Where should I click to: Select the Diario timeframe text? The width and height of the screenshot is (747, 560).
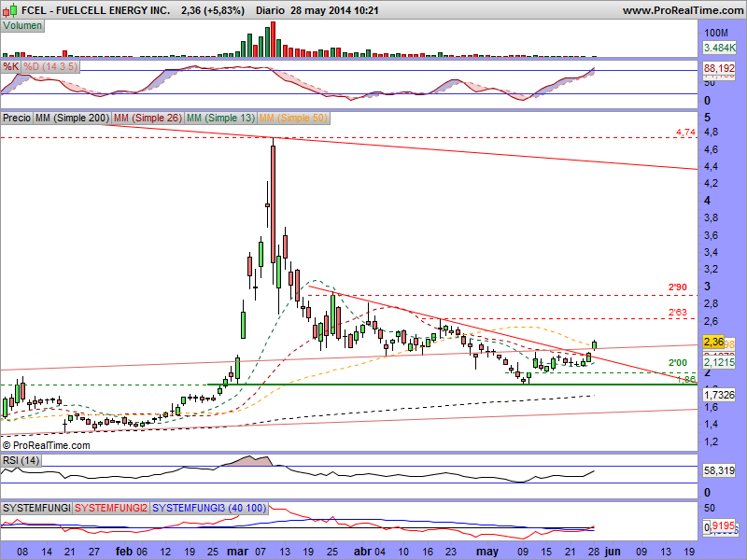[x=270, y=10]
